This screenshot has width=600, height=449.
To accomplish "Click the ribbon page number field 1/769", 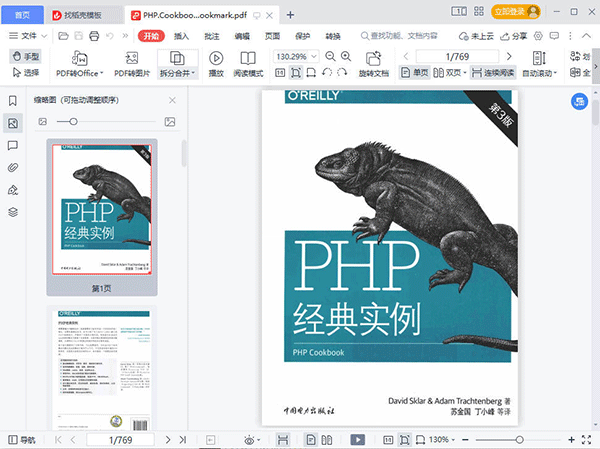I will click(457, 57).
